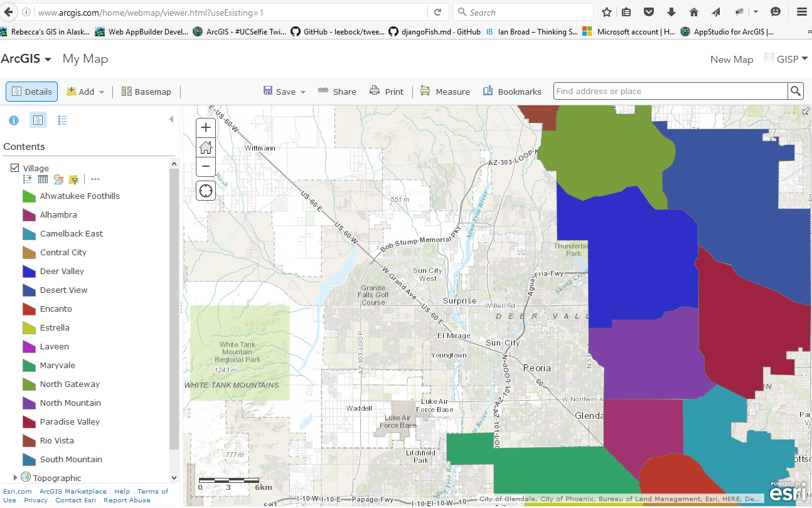Click the paper plane send icon

tap(716, 12)
